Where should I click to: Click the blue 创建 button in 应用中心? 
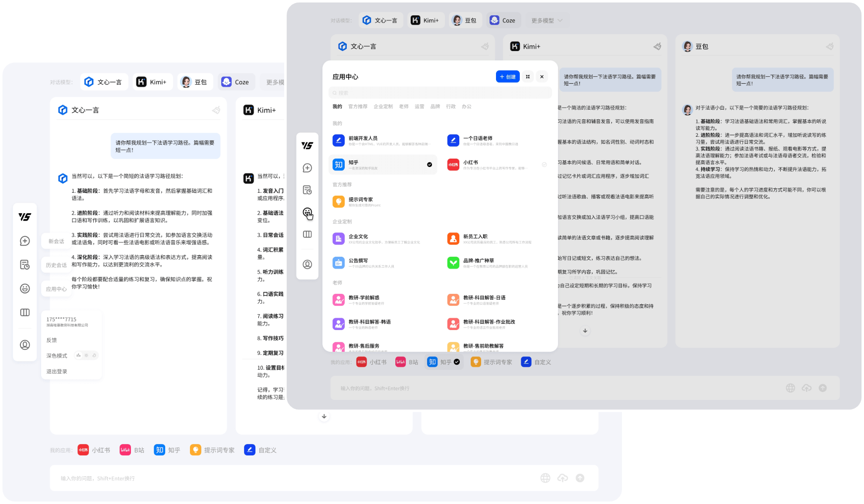point(507,77)
